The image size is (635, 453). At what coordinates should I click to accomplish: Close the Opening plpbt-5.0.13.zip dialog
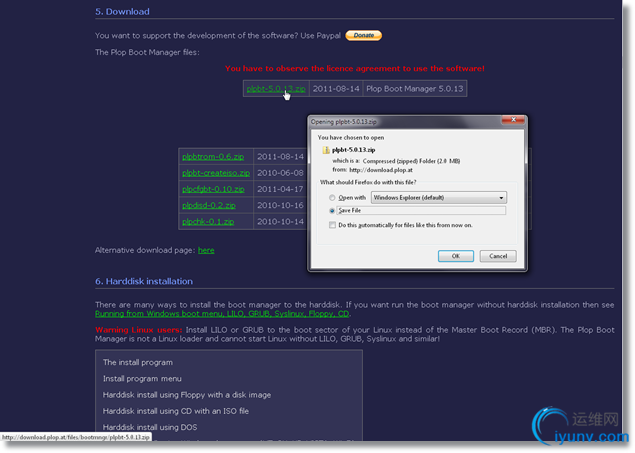point(513,120)
